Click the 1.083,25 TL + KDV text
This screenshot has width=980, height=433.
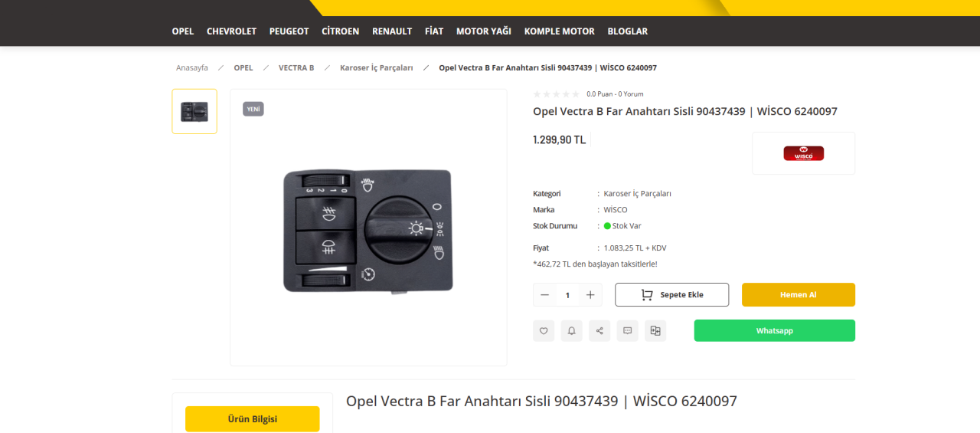pyautogui.click(x=635, y=248)
